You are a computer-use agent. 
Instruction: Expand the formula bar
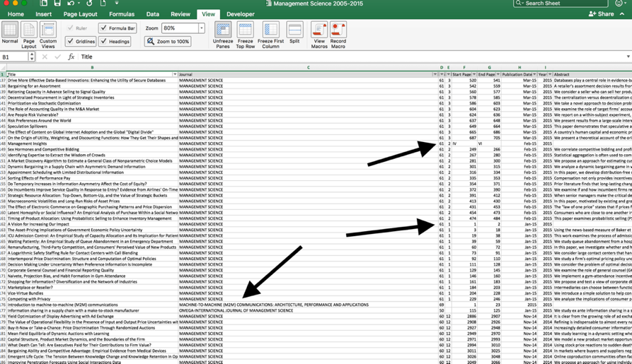click(x=628, y=57)
